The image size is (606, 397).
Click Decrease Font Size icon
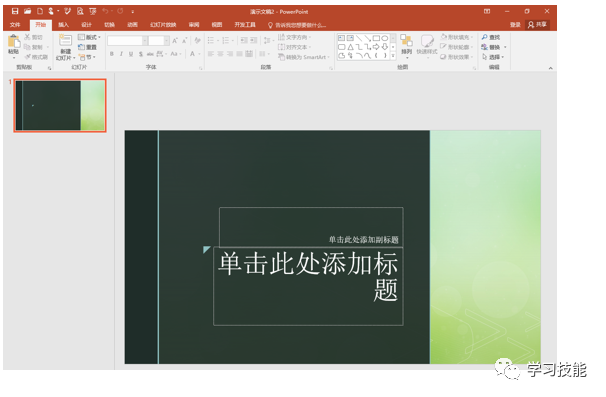[x=185, y=41]
